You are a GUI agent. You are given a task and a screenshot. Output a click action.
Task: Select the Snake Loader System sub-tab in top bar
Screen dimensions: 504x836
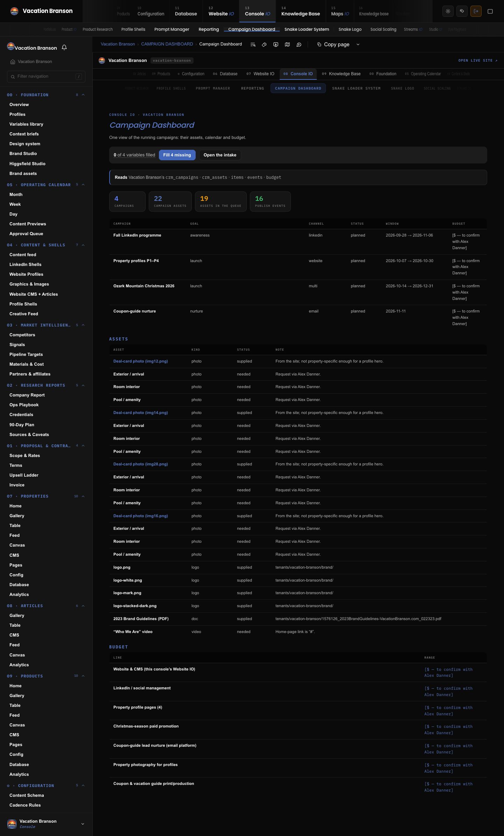tap(307, 29)
